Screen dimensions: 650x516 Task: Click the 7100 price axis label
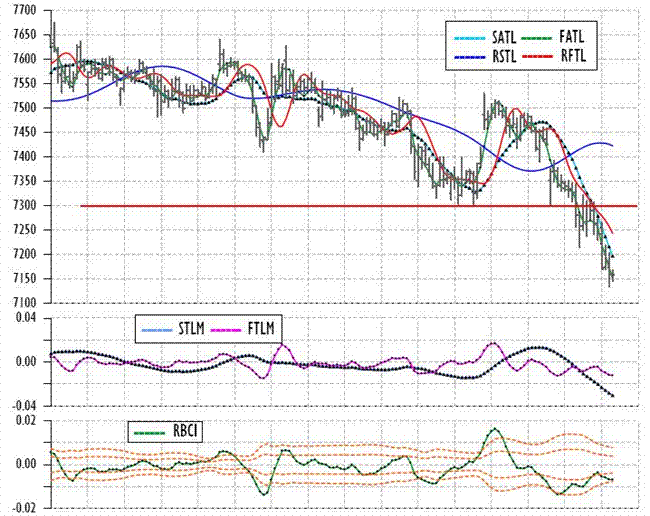click(x=24, y=303)
